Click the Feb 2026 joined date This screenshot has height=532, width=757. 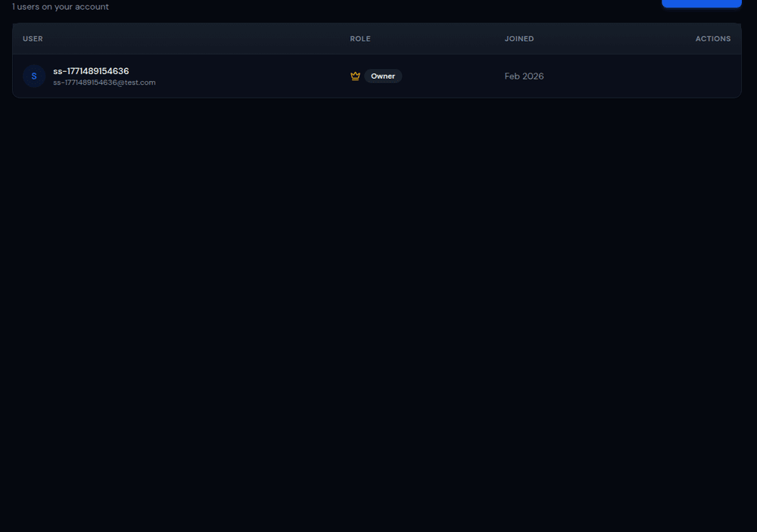[x=524, y=76]
